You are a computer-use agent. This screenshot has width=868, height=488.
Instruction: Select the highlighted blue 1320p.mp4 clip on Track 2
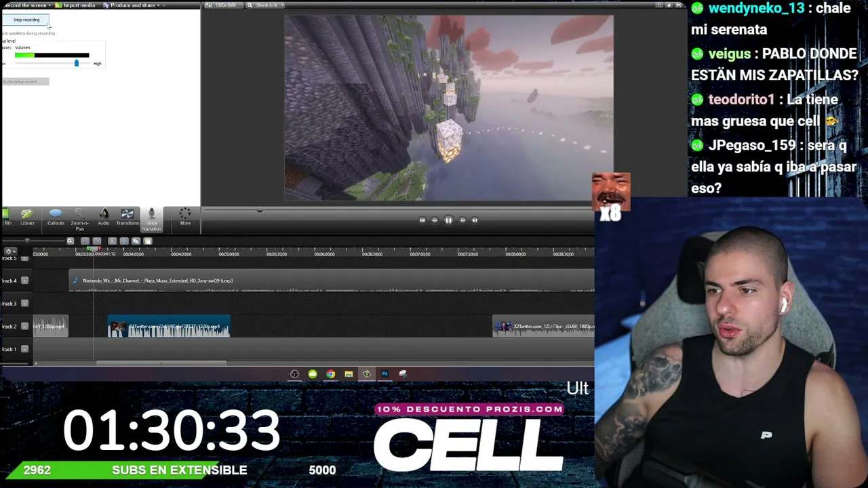click(169, 326)
